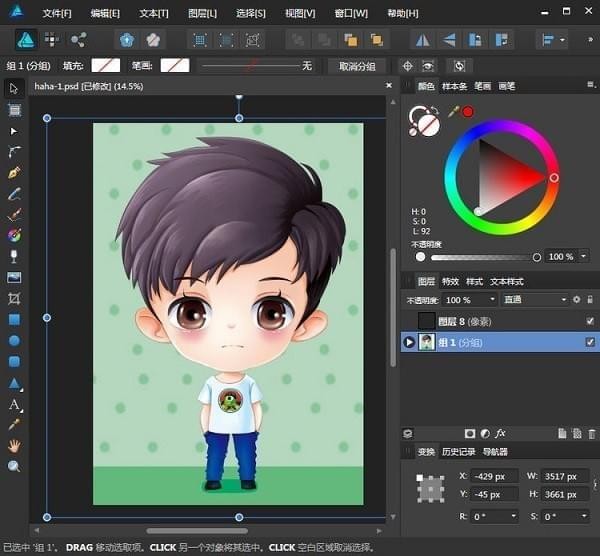Viewport: 600px width, 556px height.
Task: Select the Zoom magnifier tool
Action: click(14, 466)
